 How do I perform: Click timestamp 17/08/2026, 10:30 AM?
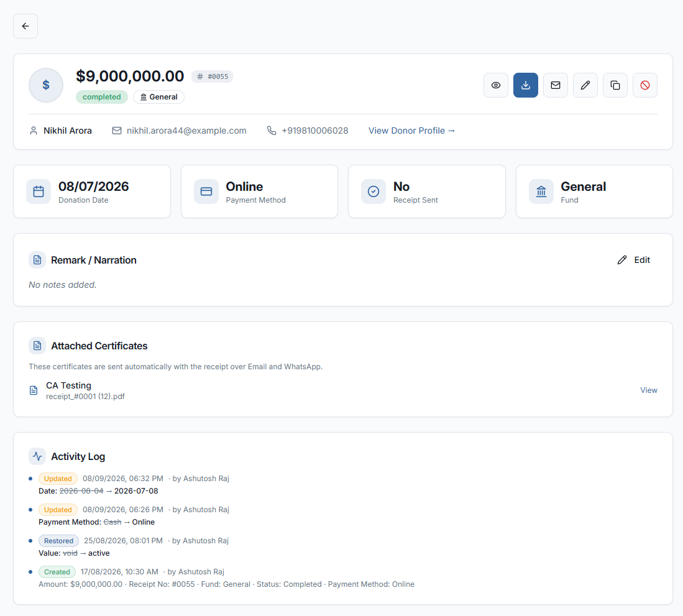[119, 572]
